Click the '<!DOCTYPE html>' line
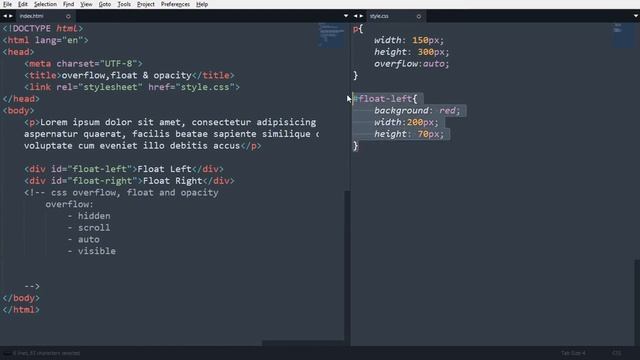The image size is (640, 360). click(x=43, y=29)
